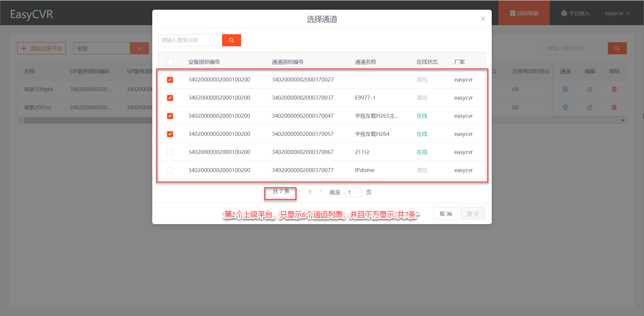Click 在线 status of 211分 row
This screenshot has width=644, height=316.
point(422,152)
